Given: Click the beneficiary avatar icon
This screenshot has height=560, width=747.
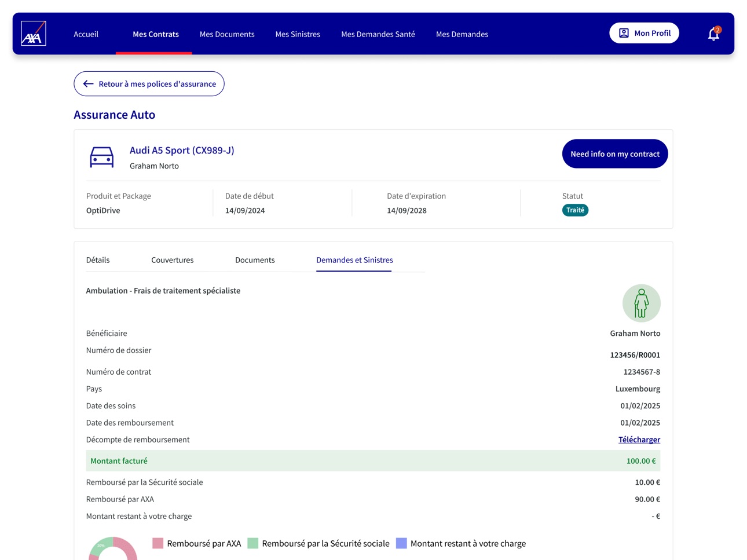Looking at the screenshot, I should tap(641, 303).
